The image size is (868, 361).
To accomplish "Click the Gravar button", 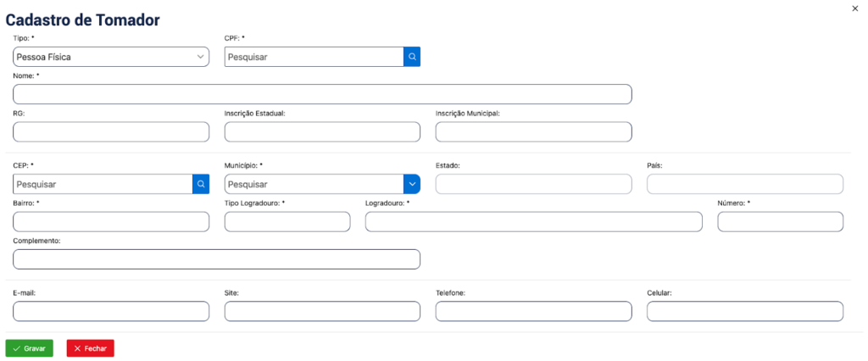I will (30, 348).
